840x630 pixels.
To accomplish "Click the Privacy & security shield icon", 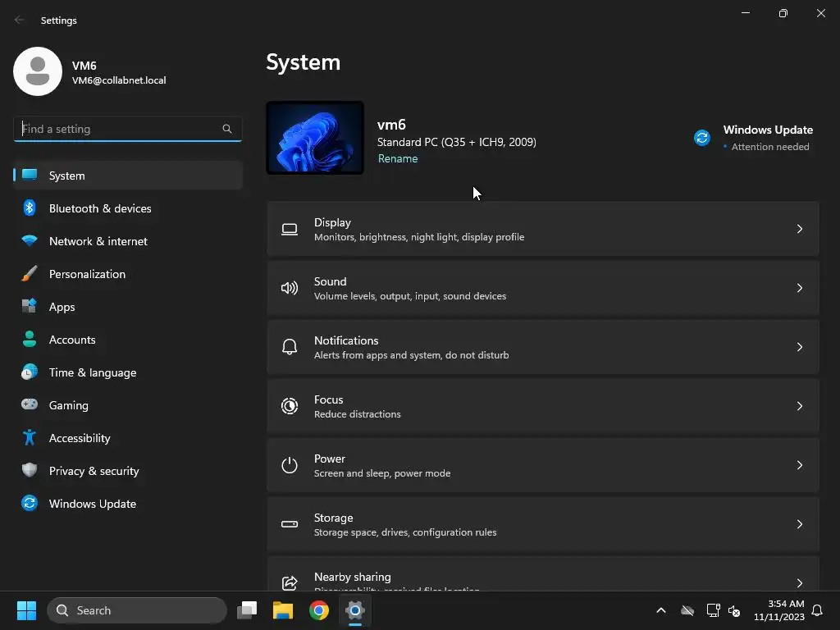I will (30, 470).
